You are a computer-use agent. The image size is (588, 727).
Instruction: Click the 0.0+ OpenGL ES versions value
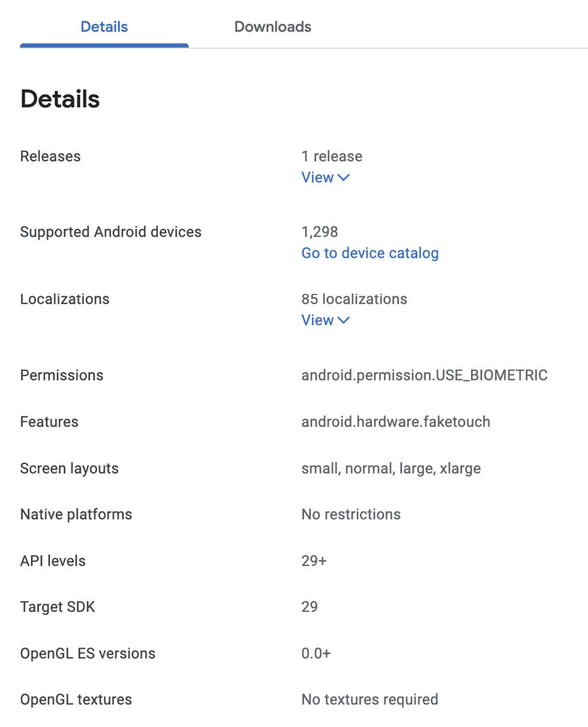(316, 653)
